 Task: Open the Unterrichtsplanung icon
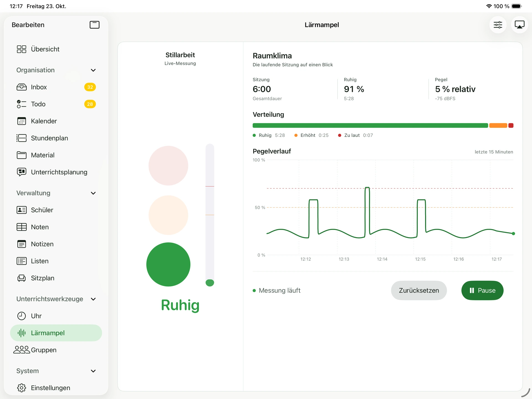click(x=22, y=172)
